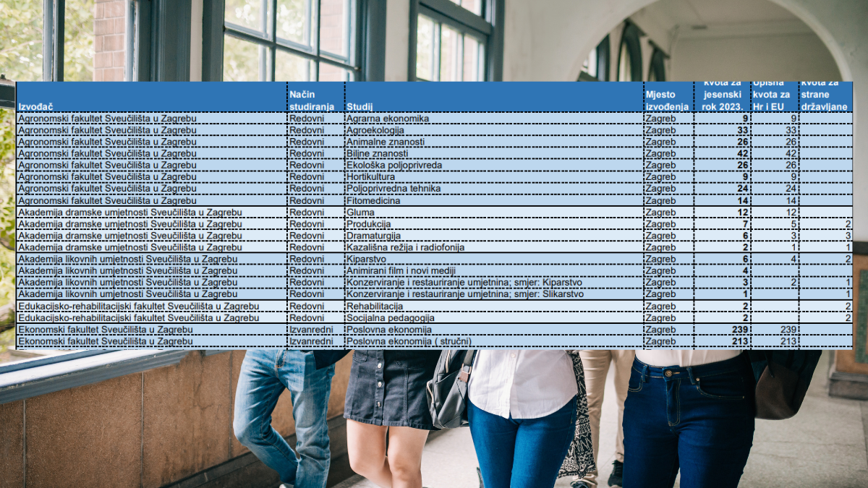Select the Agrarna ekonomika study cell
Screen dimensions: 868x488
pos(494,119)
